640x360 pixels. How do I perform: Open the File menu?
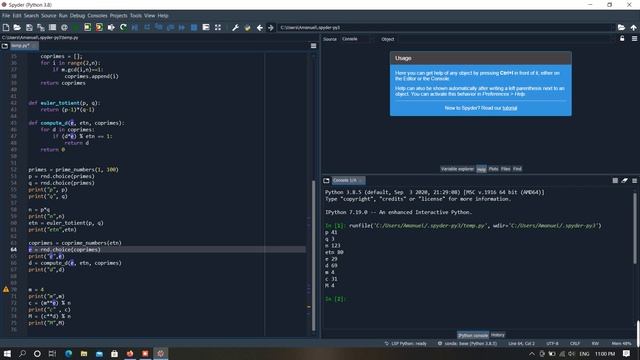[x=6, y=16]
